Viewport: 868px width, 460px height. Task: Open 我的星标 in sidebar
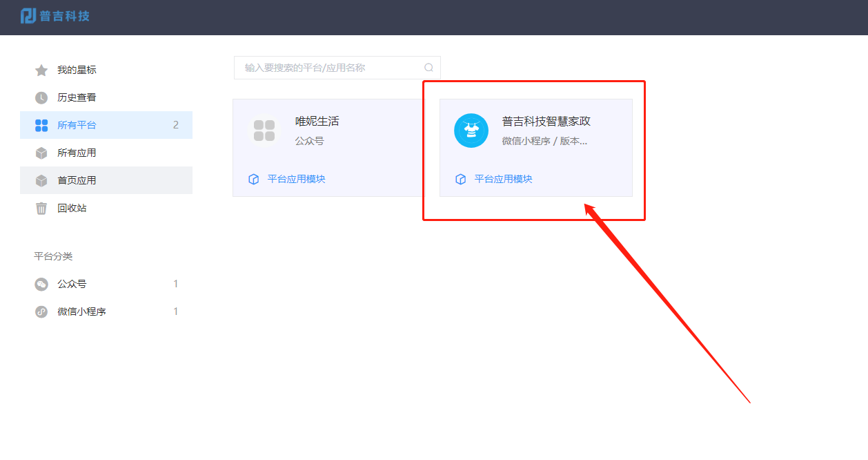coord(106,70)
